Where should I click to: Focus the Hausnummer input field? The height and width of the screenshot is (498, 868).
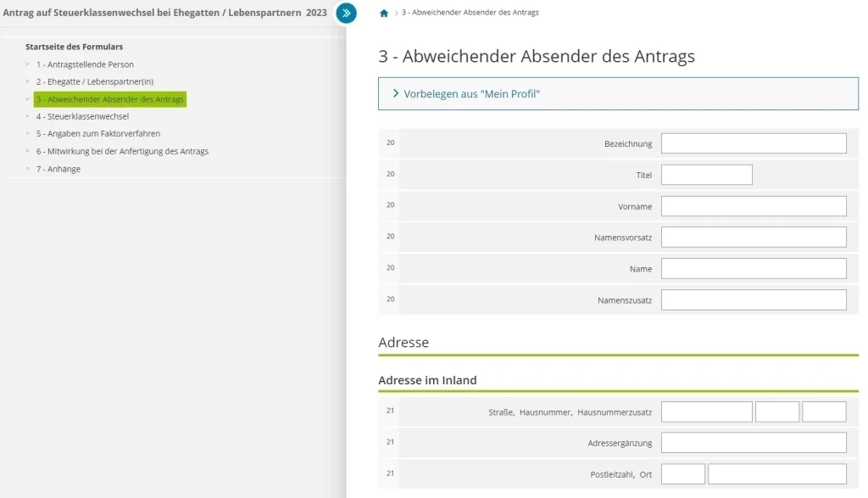pos(777,412)
